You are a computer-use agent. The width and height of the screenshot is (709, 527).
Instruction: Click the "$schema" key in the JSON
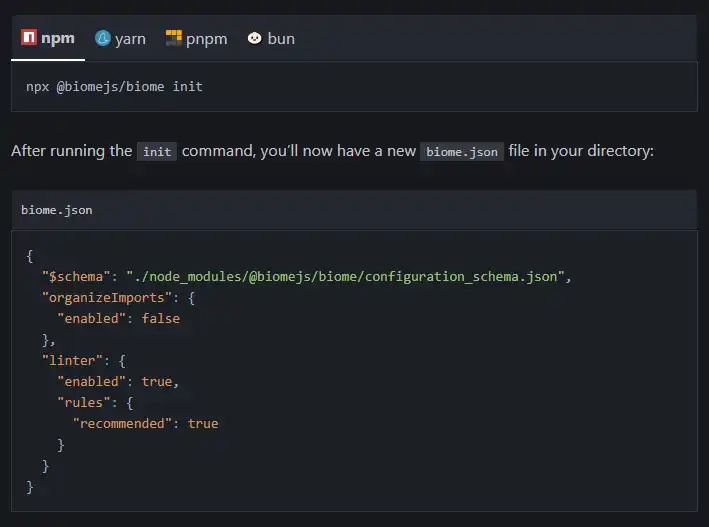pyautogui.click(x=76, y=276)
